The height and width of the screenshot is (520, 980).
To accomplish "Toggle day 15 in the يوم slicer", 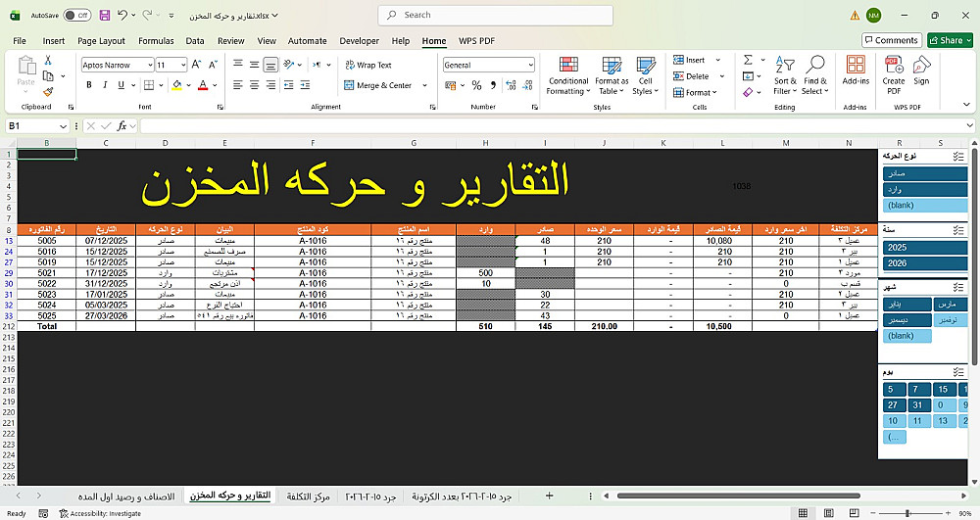I will point(943,390).
